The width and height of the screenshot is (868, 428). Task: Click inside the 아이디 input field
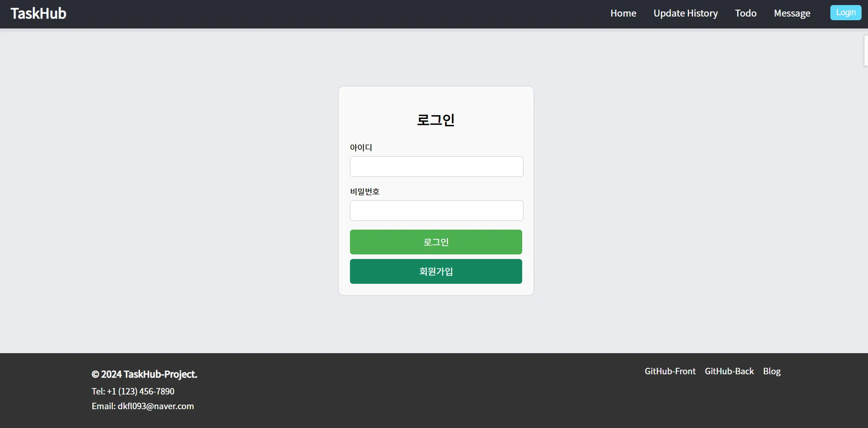click(436, 166)
